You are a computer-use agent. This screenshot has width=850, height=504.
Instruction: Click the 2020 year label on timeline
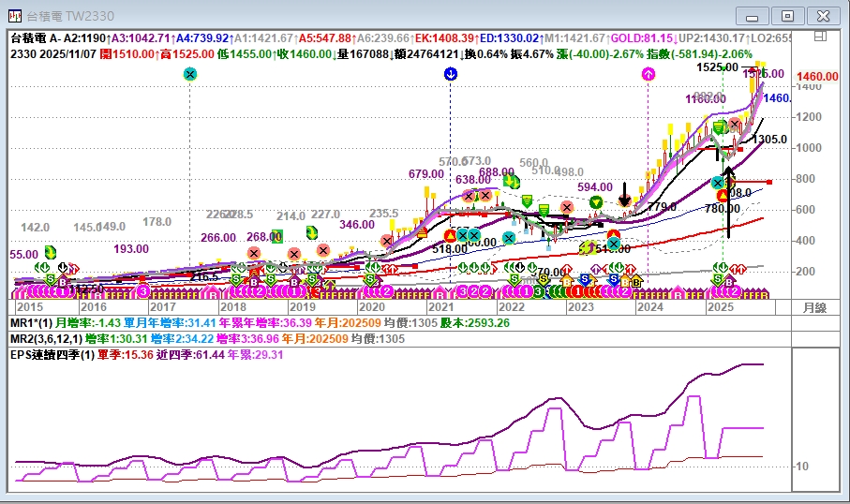click(371, 306)
